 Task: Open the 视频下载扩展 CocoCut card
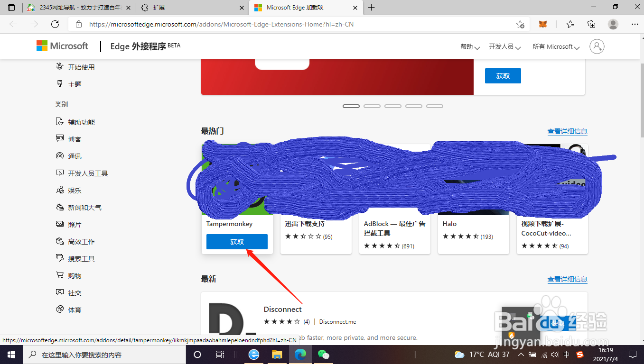coord(552,199)
